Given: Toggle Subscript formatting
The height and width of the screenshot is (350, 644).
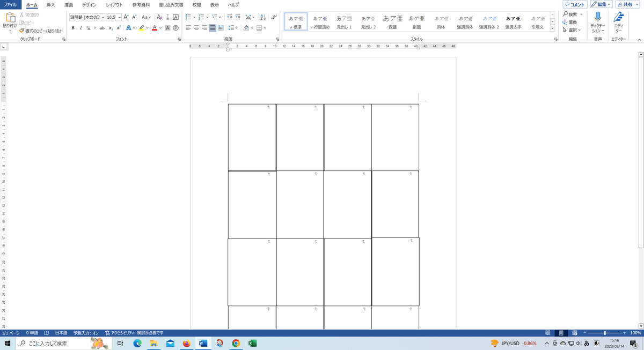Looking at the screenshot, I should coord(111,27).
